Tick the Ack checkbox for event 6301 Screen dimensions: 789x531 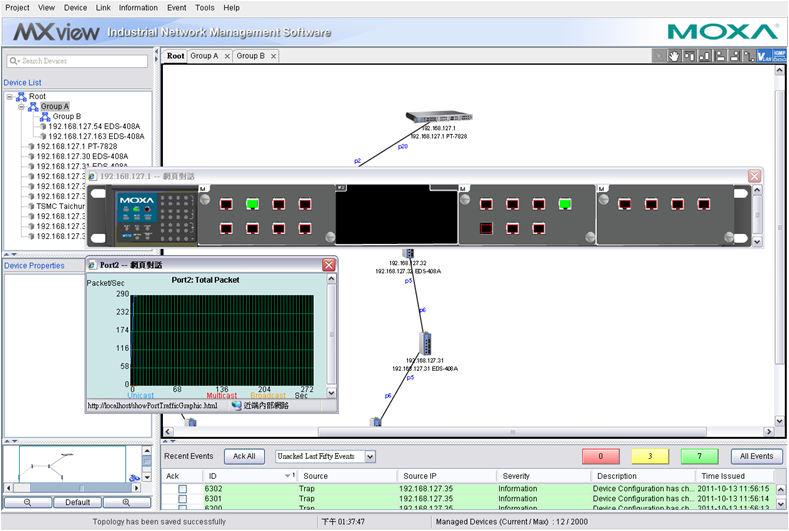tap(183, 499)
